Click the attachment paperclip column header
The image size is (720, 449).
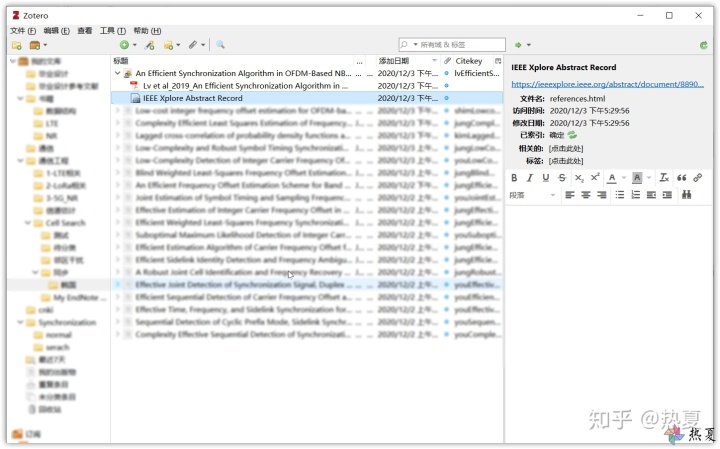pyautogui.click(x=447, y=61)
